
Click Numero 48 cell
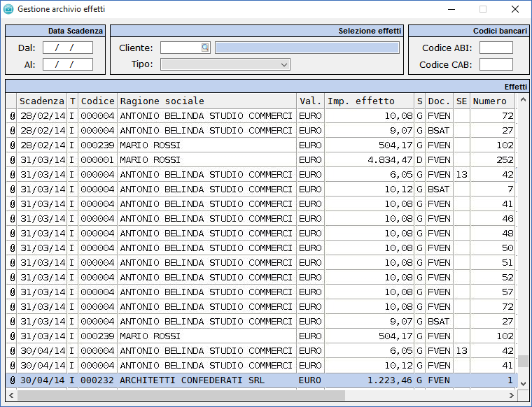[493, 233]
